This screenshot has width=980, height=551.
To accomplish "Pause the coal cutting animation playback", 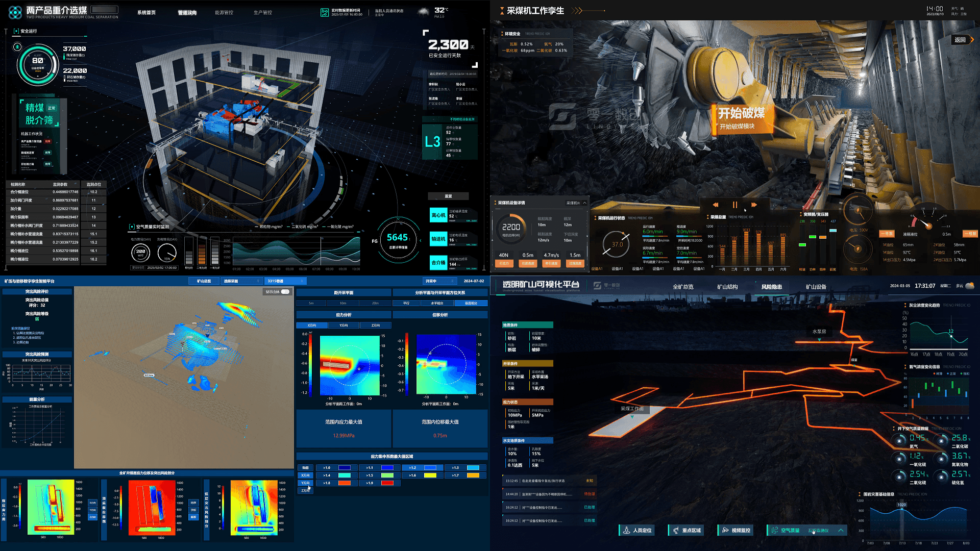I will 735,205.
